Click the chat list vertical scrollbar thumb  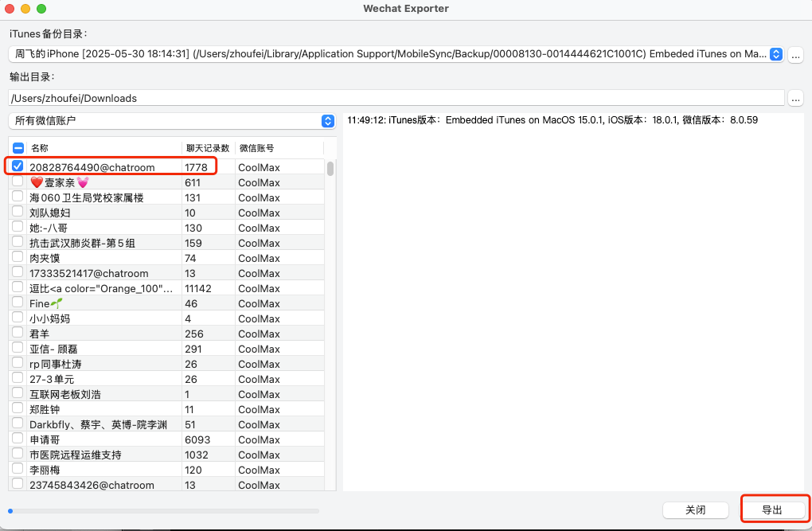330,168
